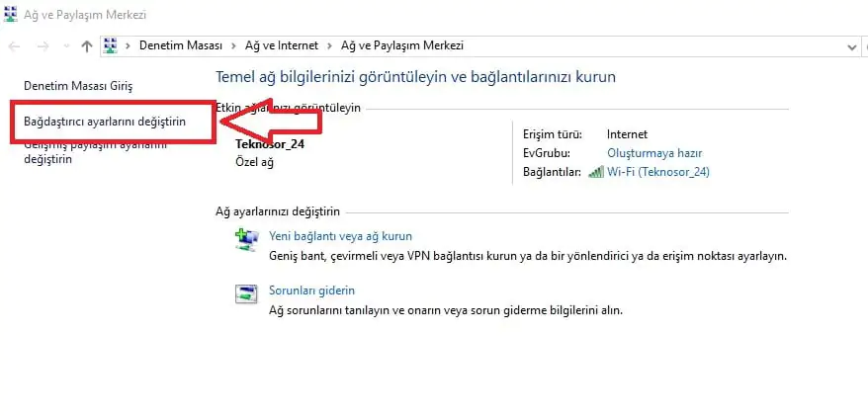The height and width of the screenshot is (416, 868).
Task: Open Denetim Masası Giriş link
Action: coord(78,86)
